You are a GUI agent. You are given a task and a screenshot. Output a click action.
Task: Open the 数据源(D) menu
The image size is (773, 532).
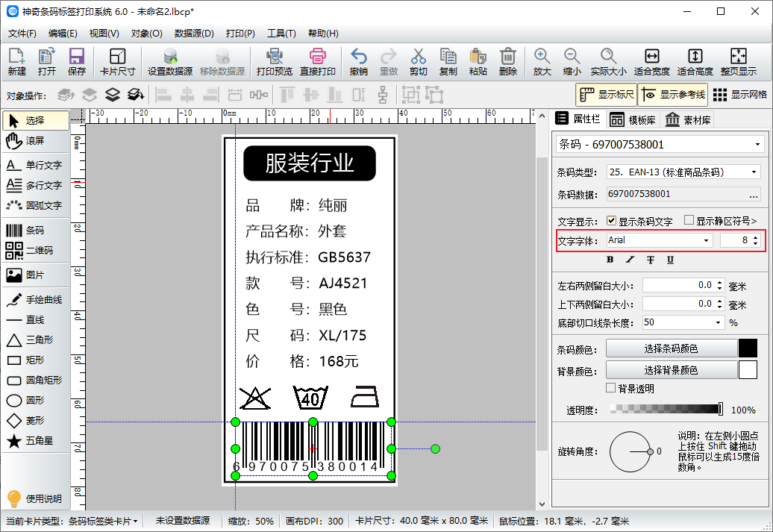tap(194, 34)
